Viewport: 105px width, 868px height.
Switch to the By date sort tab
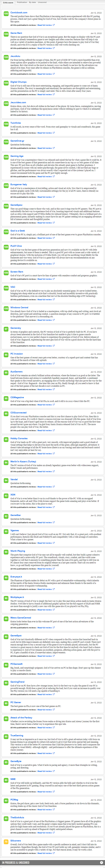point(32,2)
